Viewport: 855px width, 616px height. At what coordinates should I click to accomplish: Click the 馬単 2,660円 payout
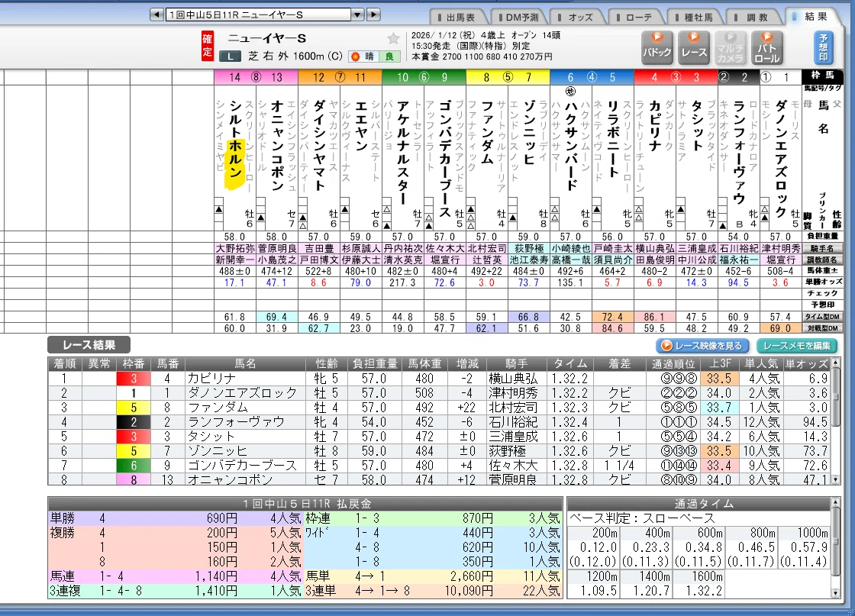point(433,576)
